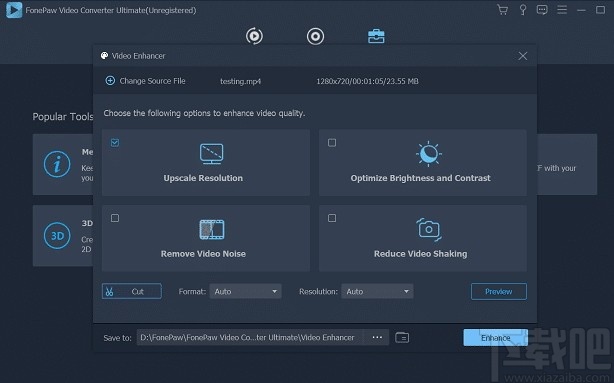Click the Upscale Resolution monitor icon
This screenshot has height=383, width=614.
click(x=211, y=154)
